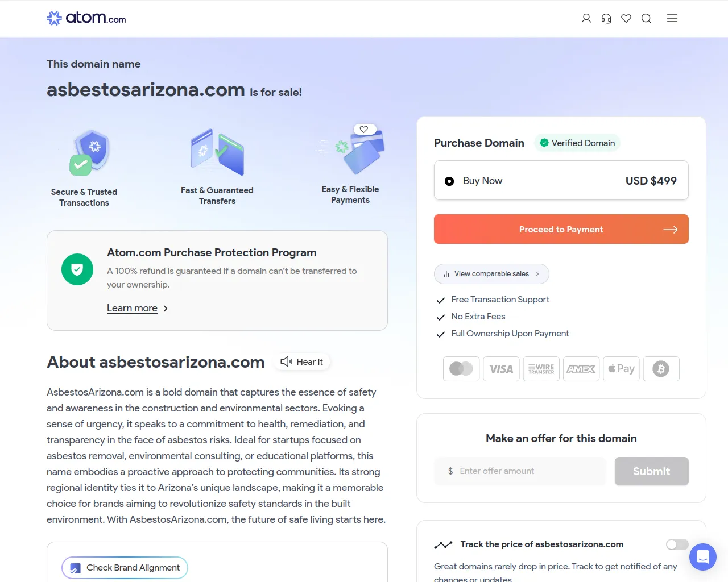Image resolution: width=728 pixels, height=582 pixels.
Task: Expand View comparable sales
Action: point(491,274)
